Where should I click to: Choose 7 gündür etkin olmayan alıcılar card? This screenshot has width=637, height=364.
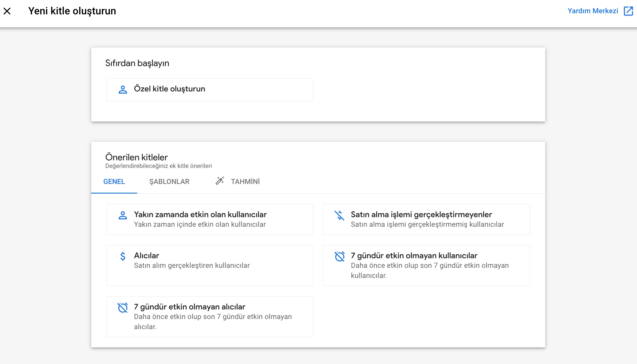(210, 316)
